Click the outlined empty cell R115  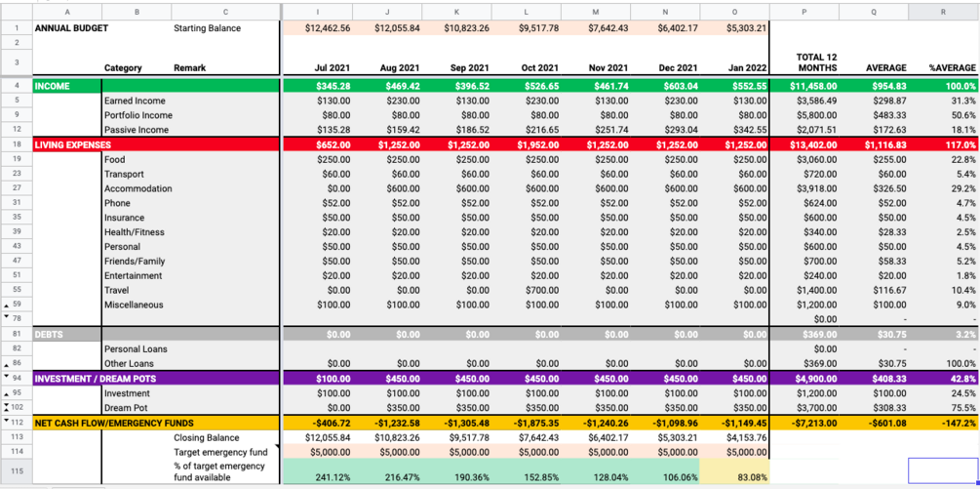tap(943, 470)
